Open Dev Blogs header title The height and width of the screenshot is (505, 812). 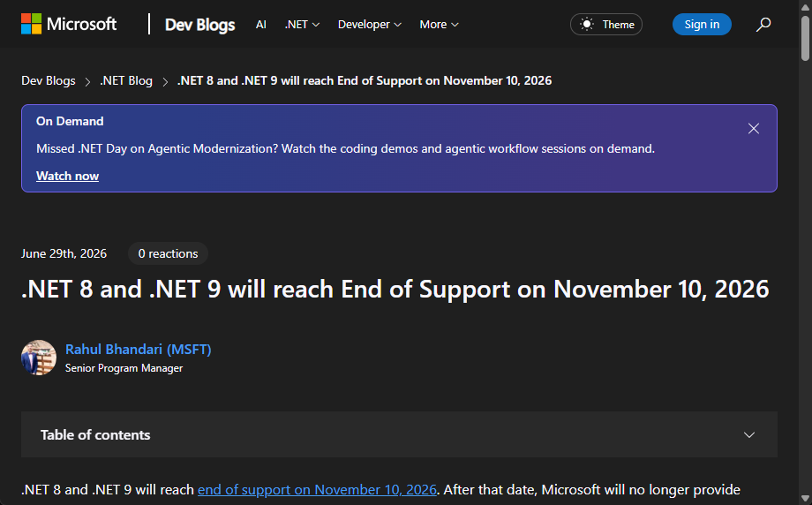(199, 25)
